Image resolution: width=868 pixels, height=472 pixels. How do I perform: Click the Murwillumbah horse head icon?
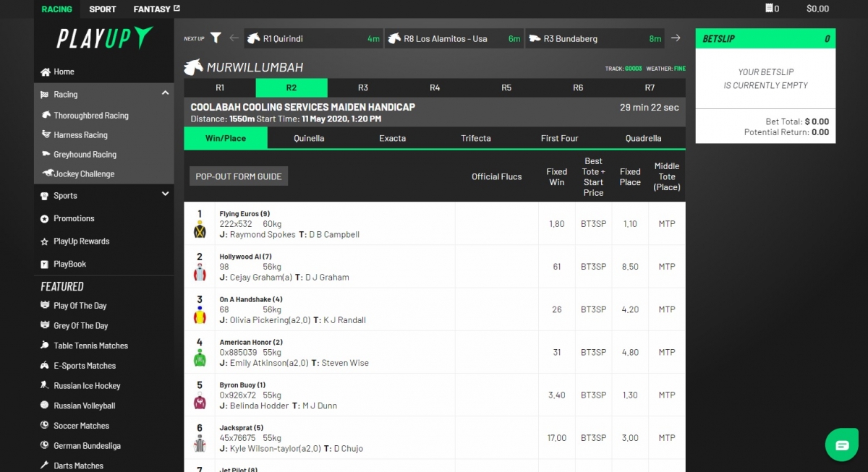(194, 67)
